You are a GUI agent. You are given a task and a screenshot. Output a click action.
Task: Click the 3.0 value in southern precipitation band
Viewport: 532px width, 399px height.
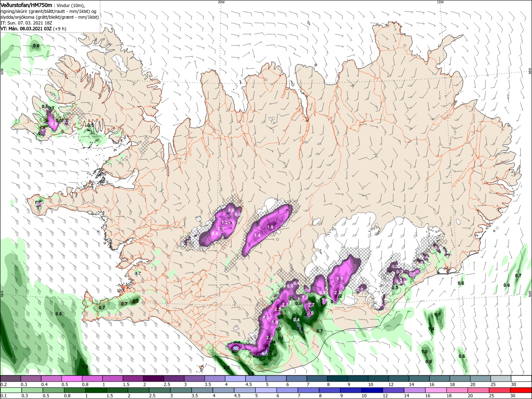click(310, 313)
